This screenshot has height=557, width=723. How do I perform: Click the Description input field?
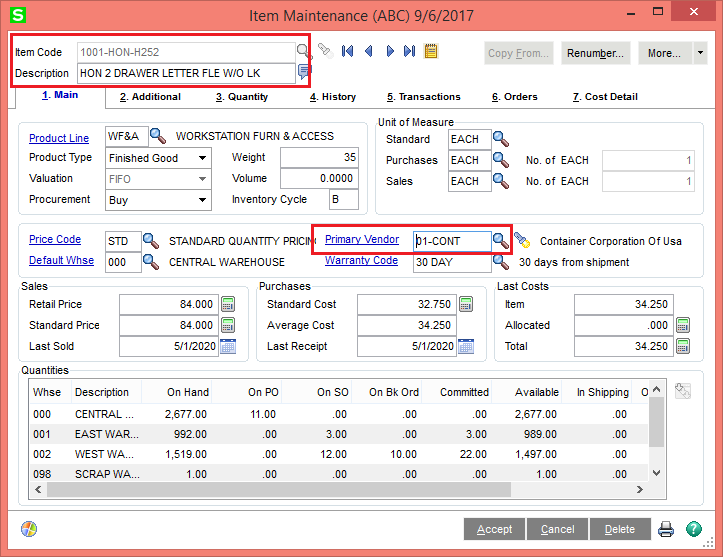click(186, 73)
